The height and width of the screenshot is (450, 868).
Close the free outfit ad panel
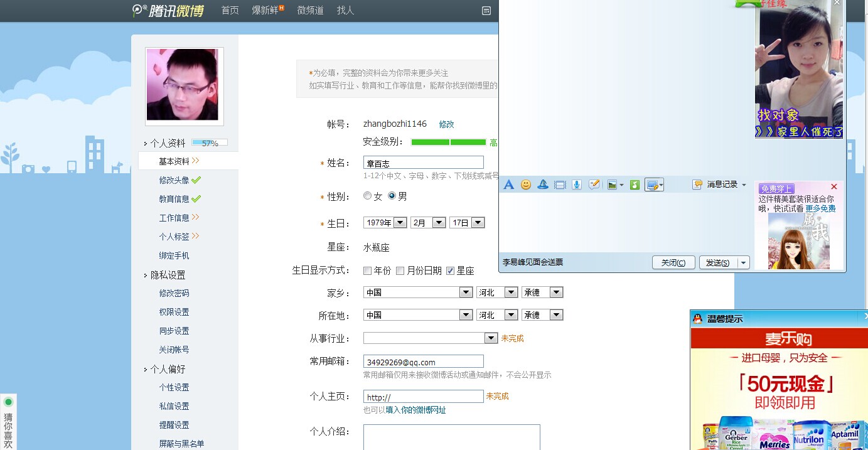pos(834,186)
